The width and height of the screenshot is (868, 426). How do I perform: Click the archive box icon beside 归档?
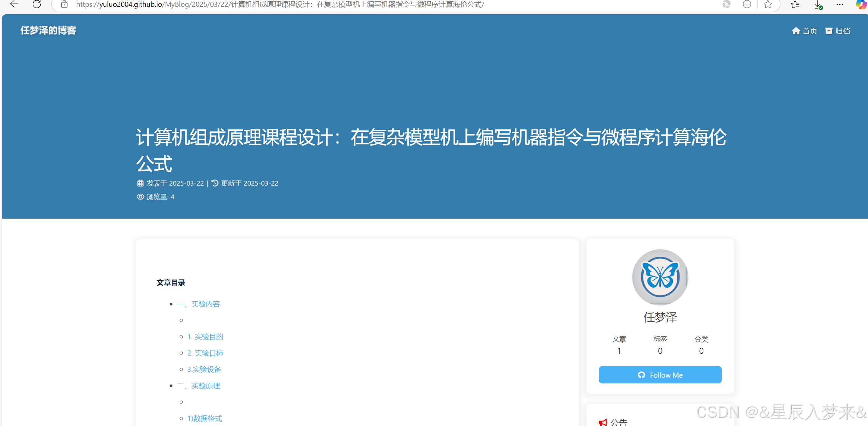(829, 31)
